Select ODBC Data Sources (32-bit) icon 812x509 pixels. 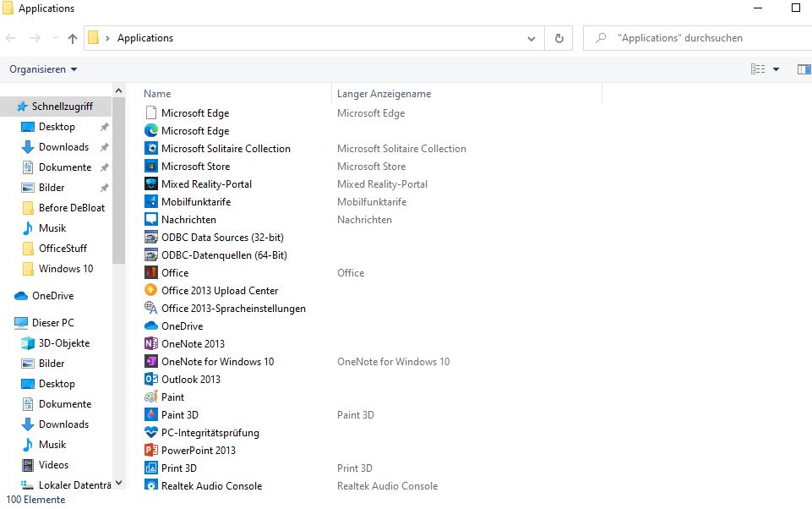(x=150, y=238)
